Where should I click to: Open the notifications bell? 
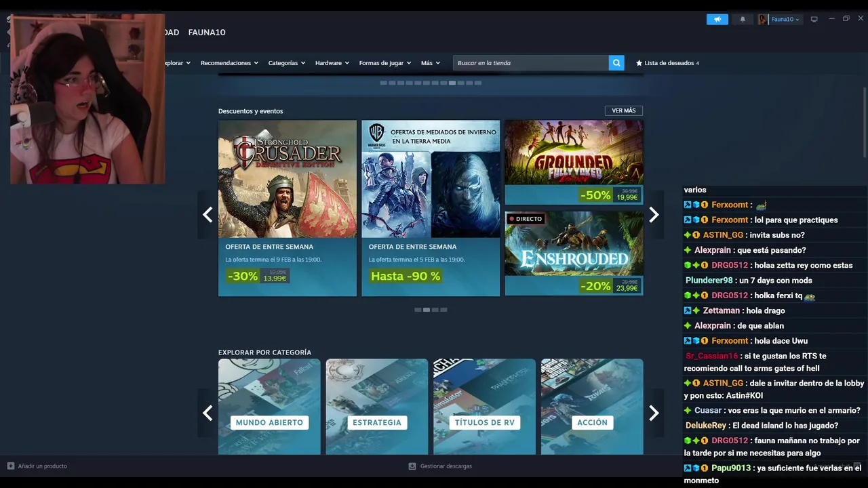pos(743,19)
